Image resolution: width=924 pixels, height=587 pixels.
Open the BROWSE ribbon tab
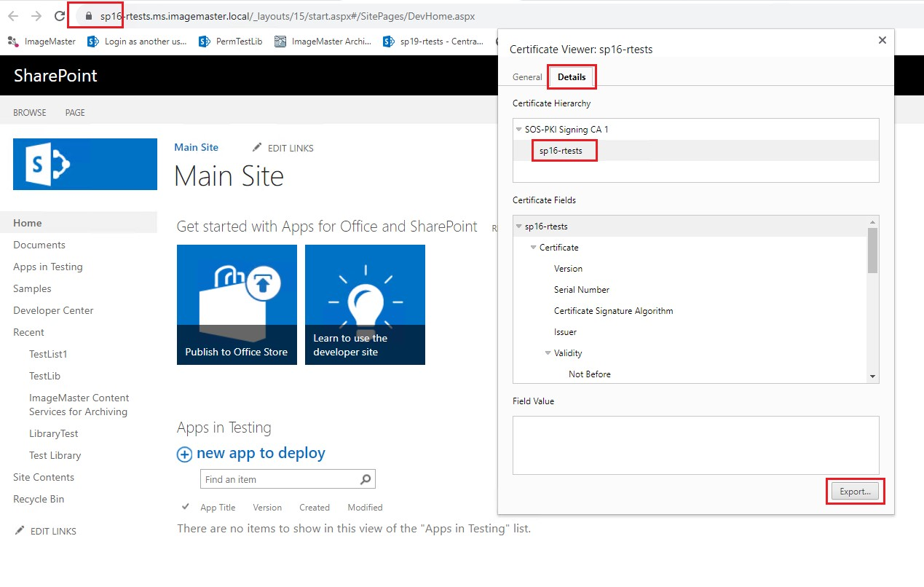pos(30,113)
